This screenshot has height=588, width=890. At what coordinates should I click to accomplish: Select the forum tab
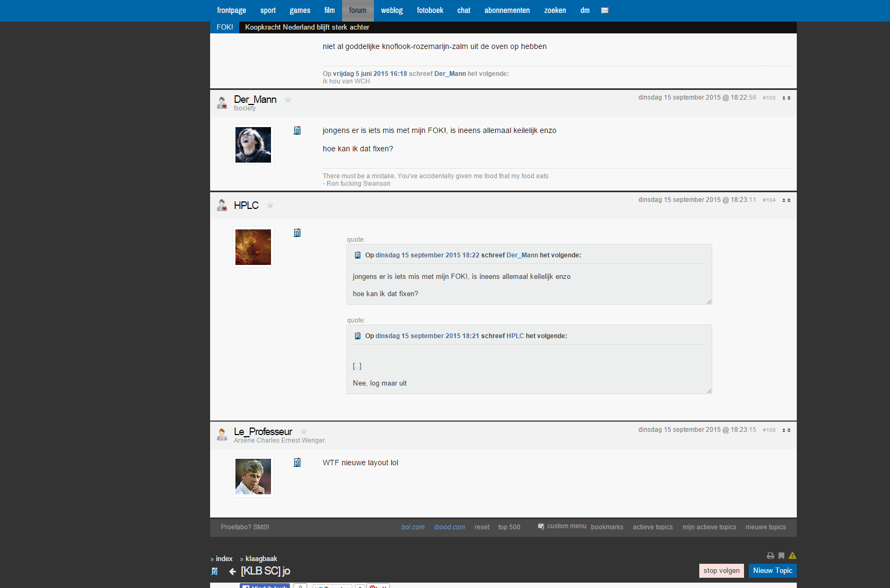pos(358,10)
